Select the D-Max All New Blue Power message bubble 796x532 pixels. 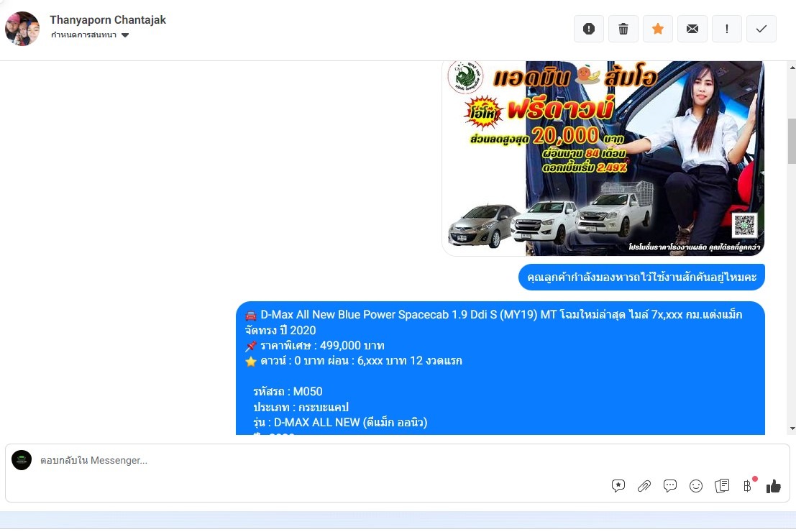(x=500, y=368)
